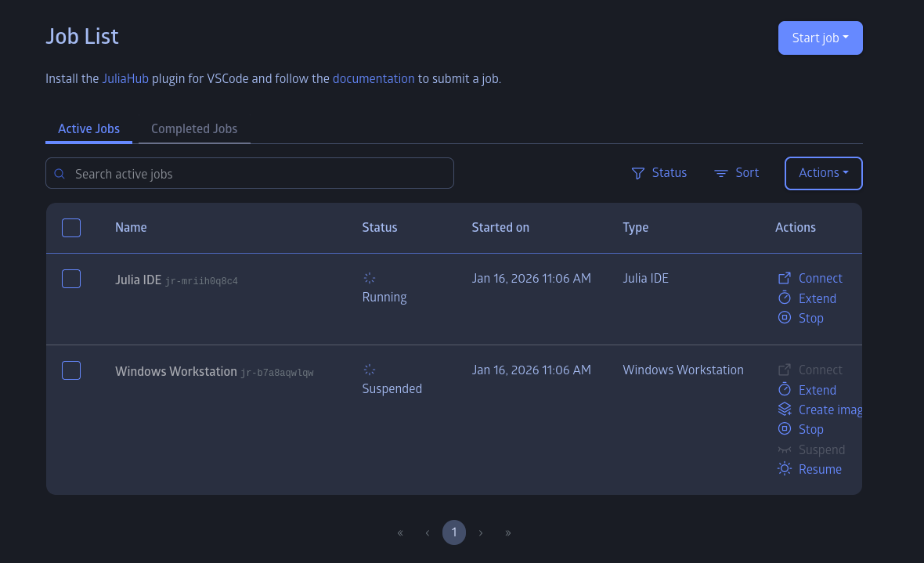924x563 pixels.
Task: Click the Create image layers icon
Action: (784, 410)
